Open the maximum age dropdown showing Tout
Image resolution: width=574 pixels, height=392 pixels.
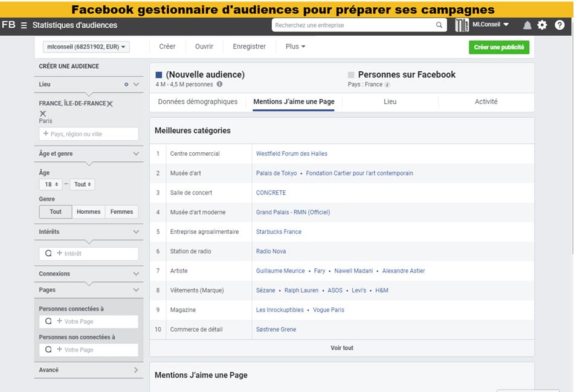[x=82, y=184]
